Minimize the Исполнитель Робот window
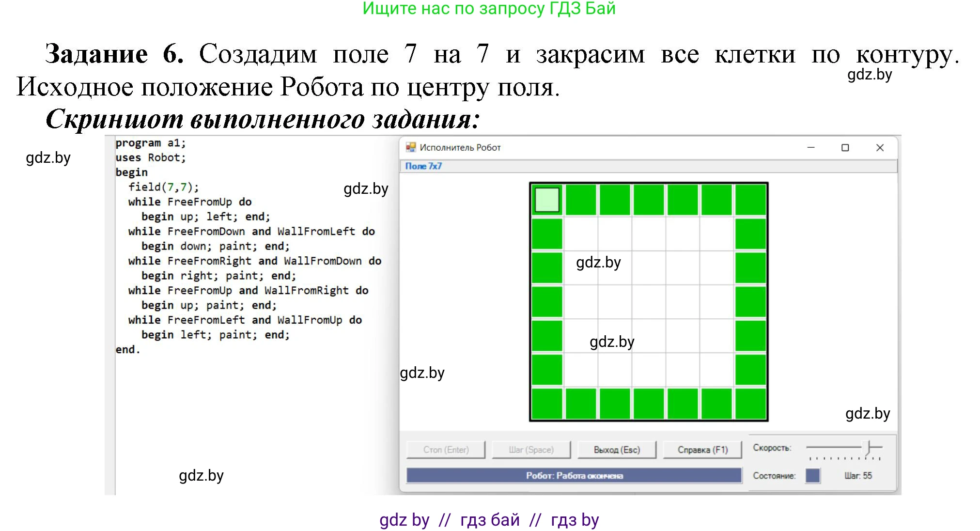Viewport: 980px width, 531px height. (811, 148)
